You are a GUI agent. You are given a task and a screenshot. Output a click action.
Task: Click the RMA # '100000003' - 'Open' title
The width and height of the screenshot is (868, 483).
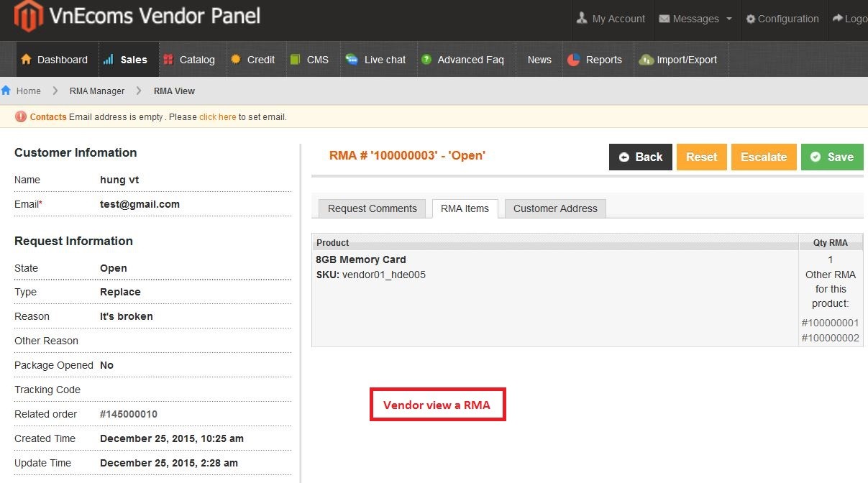[x=407, y=155]
